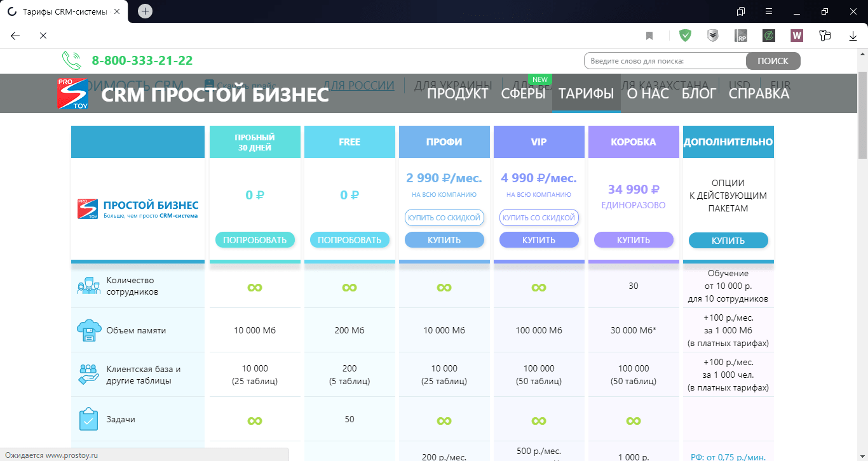Click the PRO STOY logo in header
Image resolution: width=868 pixels, height=461 pixels.
(72, 94)
